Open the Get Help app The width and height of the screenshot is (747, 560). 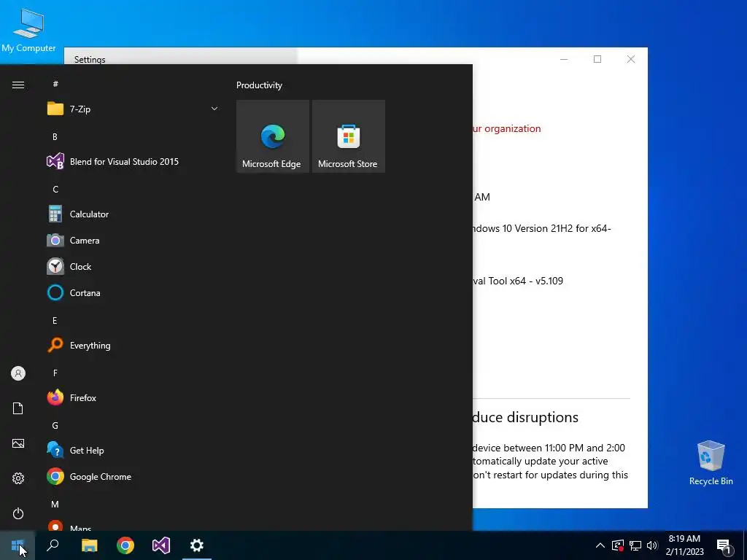[x=133, y=451]
